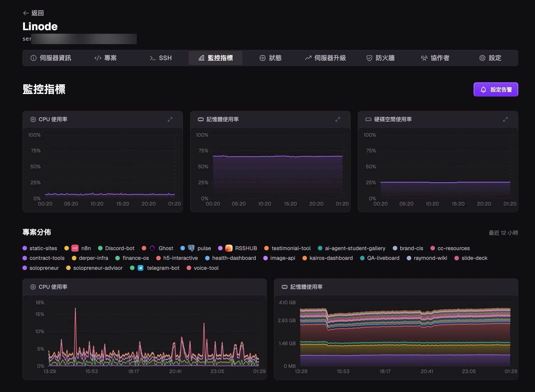This screenshot has width=535, height=392.
Task: Toggle the ai-agent-student-gallery legend entry
Action: tap(352, 248)
